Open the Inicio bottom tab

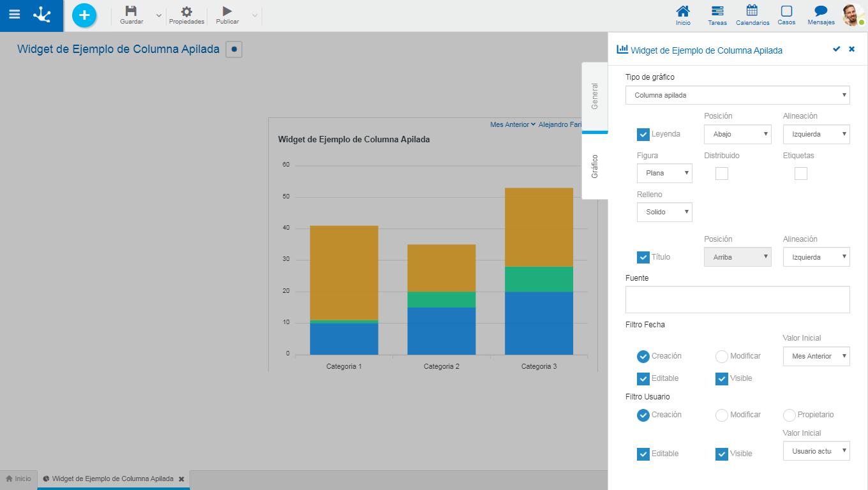(19, 479)
